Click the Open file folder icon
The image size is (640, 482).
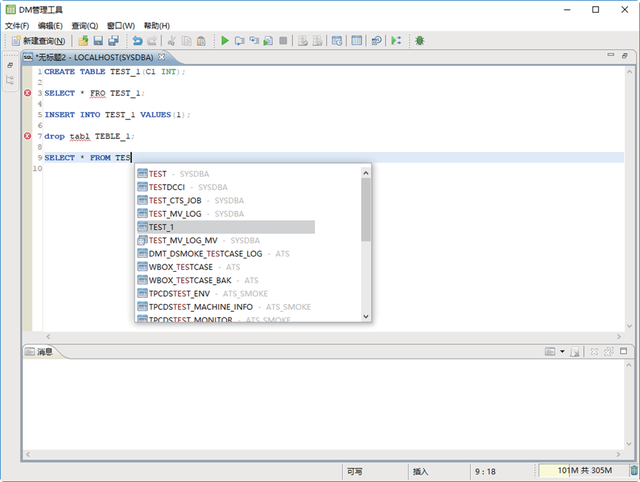pyautogui.click(x=84, y=41)
